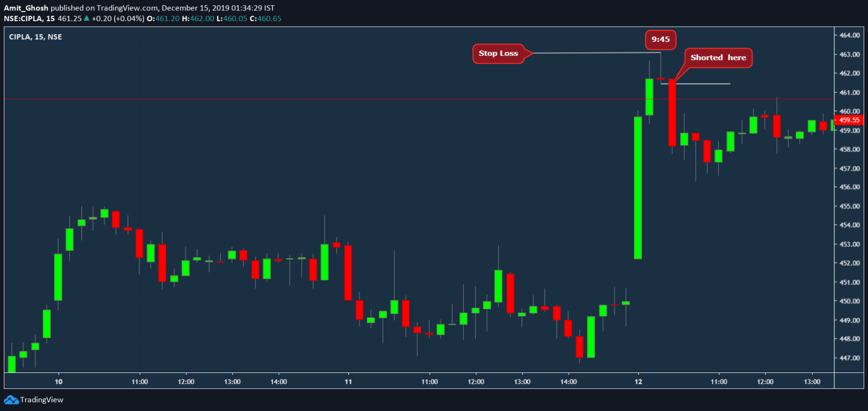Click the 464.00 price scale label
This screenshot has height=411, width=868.
click(x=850, y=35)
